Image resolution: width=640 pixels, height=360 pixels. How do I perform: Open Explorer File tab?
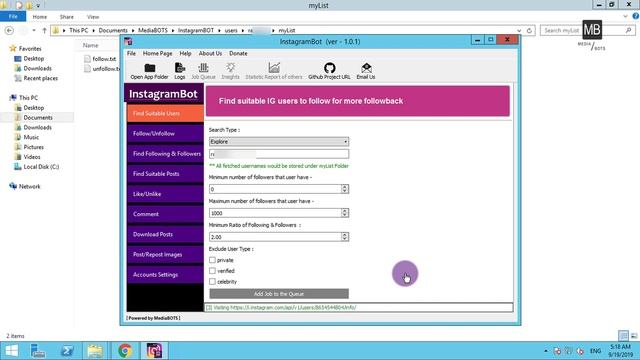tap(13, 17)
